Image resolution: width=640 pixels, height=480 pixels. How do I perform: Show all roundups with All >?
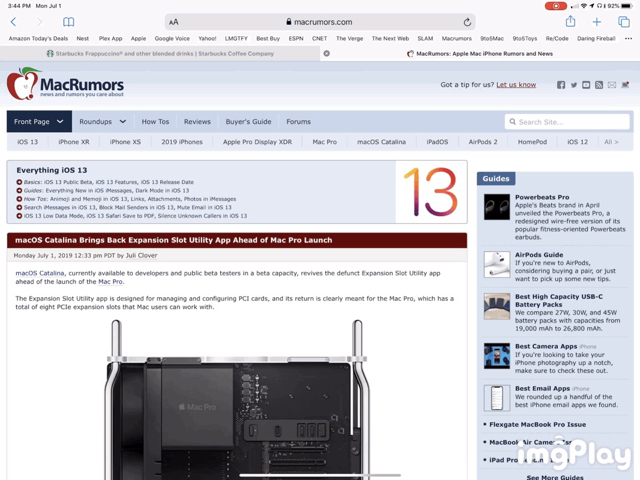point(611,142)
